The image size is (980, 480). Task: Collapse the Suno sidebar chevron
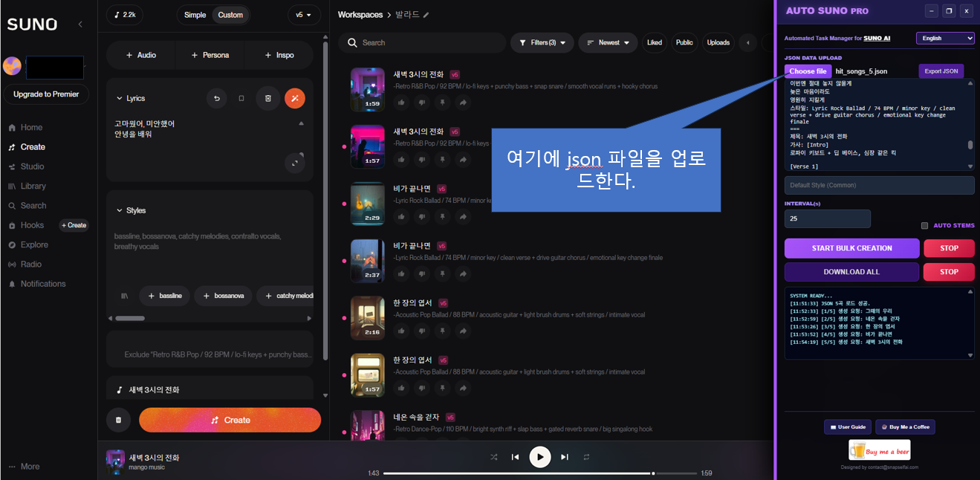pyautogui.click(x=80, y=25)
